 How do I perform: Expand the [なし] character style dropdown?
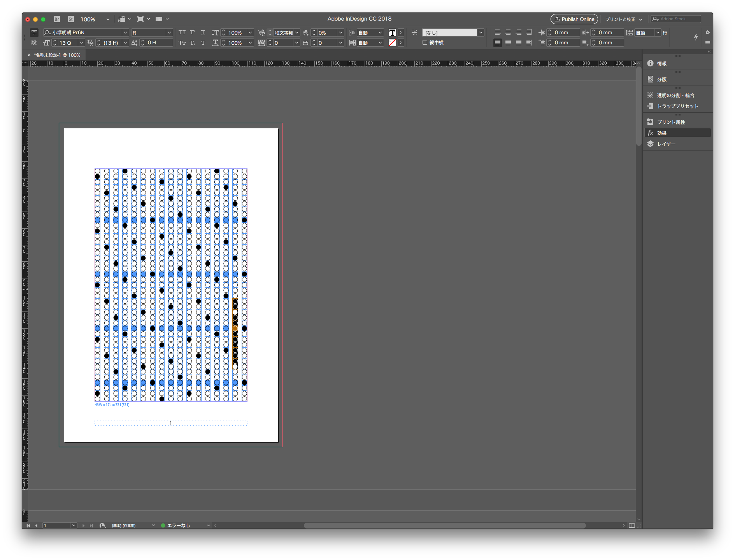pyautogui.click(x=481, y=33)
